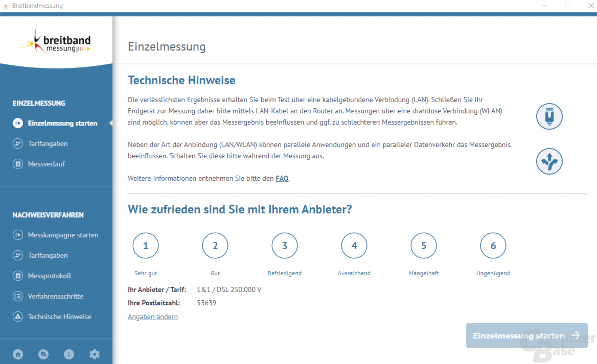Click the person icon beside Tarifangaben under Einzelmessung
This screenshot has height=364, width=597.
coord(18,143)
